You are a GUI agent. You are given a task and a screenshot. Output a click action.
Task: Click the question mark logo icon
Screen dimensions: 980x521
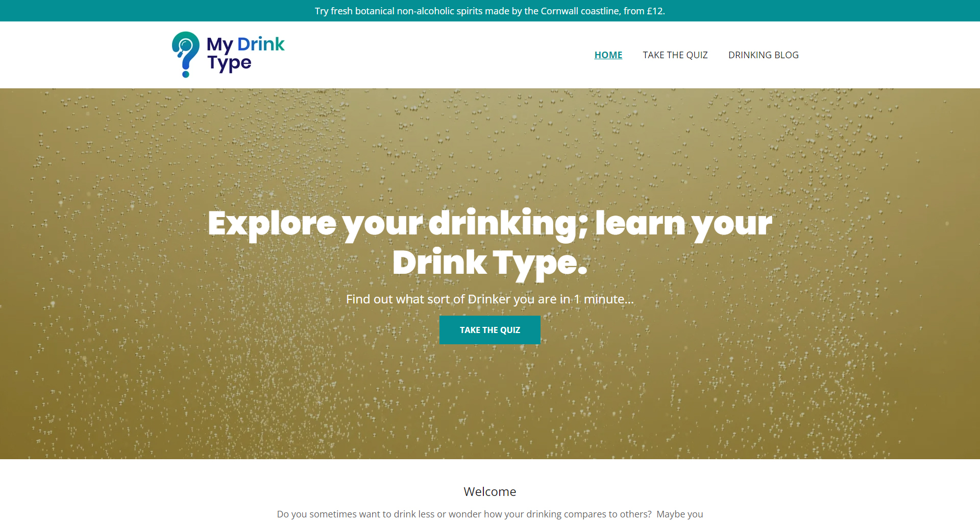pyautogui.click(x=186, y=55)
